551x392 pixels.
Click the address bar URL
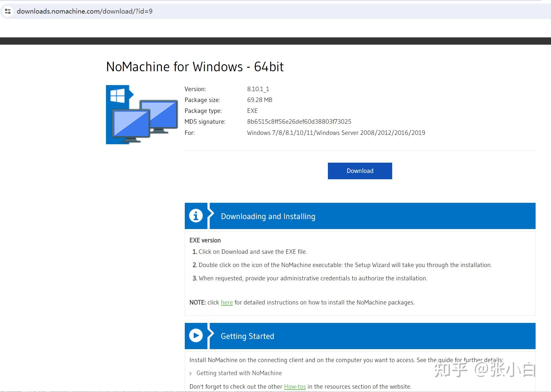85,11
